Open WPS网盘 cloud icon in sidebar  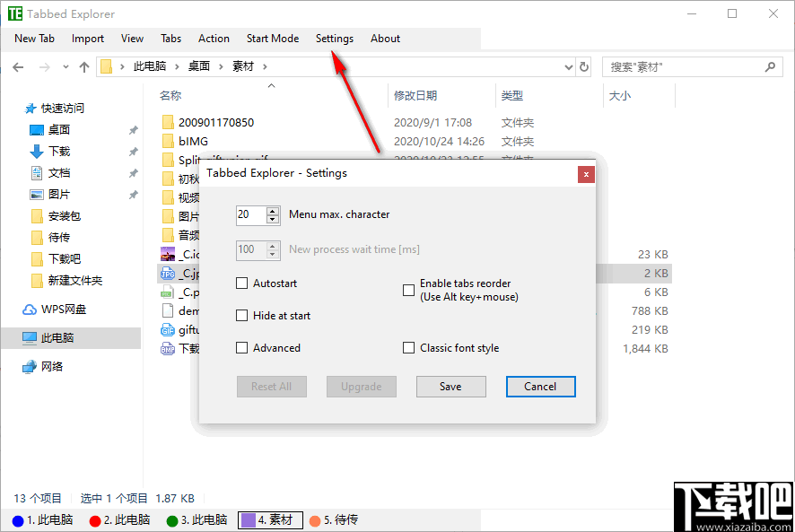(31, 309)
